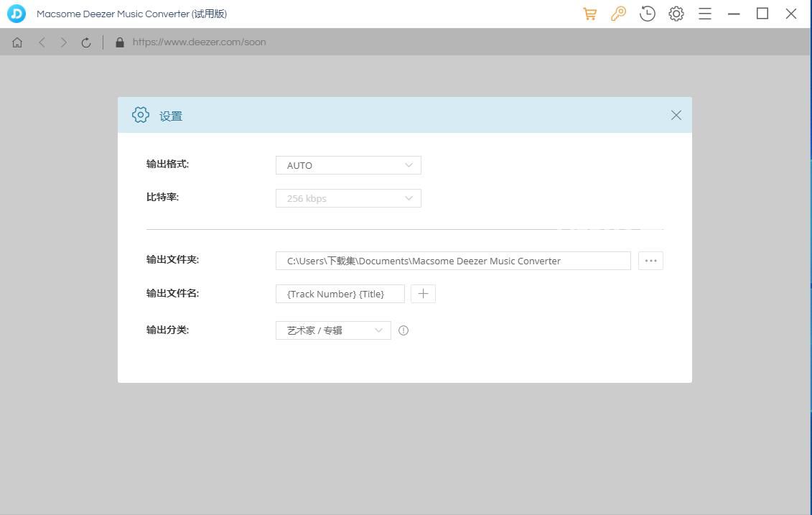Click the {Track Number} {Title} filename field
The height and width of the screenshot is (515, 812).
tap(340, 294)
